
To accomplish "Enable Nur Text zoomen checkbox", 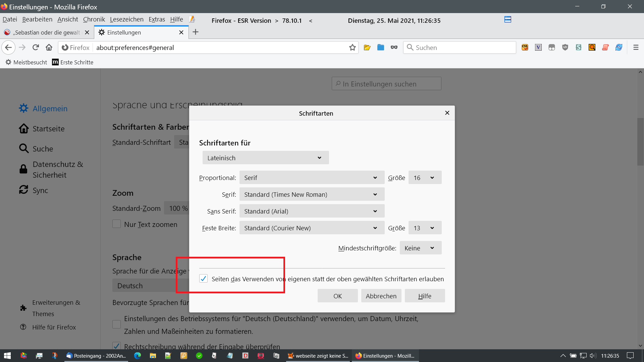I will (x=116, y=224).
